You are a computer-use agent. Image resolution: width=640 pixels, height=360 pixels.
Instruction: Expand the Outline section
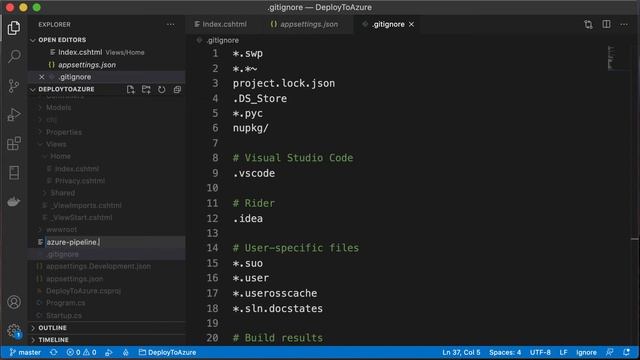52,328
